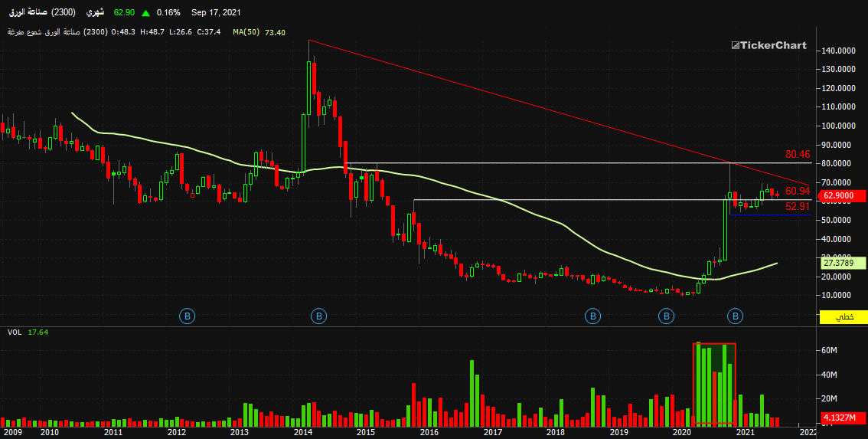Click the yellow خطي scale button
This screenshot has width=868, height=439.
[843, 317]
